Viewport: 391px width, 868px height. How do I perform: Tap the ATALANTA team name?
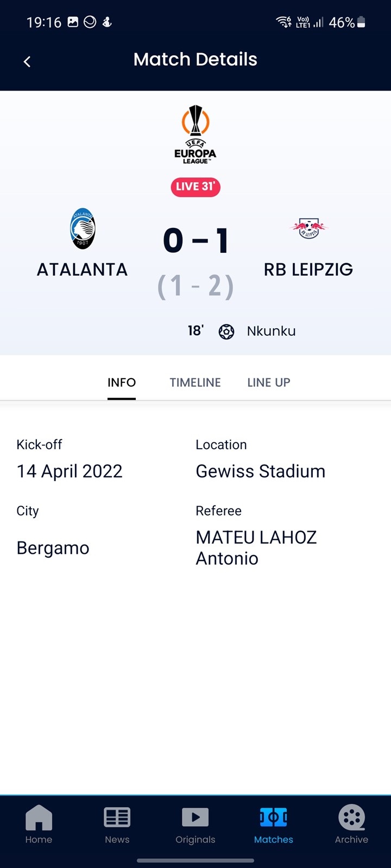(x=82, y=270)
